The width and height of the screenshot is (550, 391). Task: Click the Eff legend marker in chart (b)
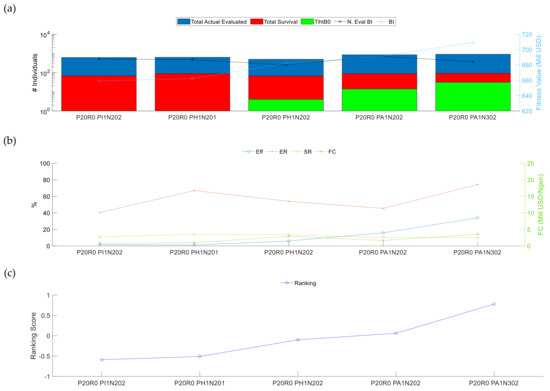[248, 151]
